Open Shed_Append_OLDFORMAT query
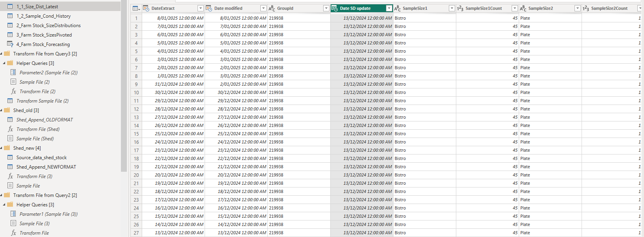 [x=45, y=120]
